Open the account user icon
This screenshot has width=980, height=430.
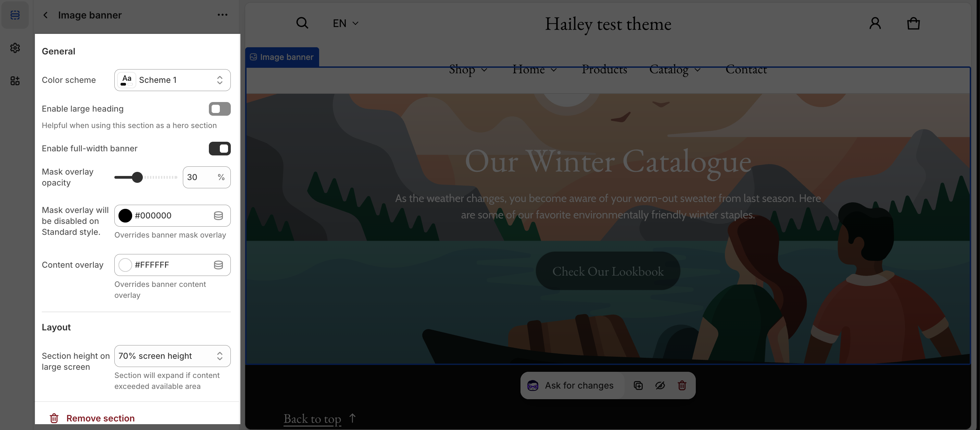click(875, 23)
